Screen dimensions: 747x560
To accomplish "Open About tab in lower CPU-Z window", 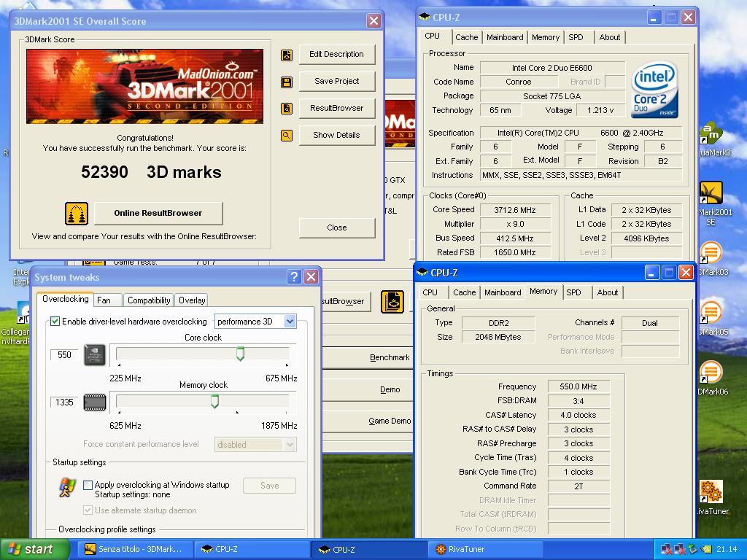I will 608,292.
